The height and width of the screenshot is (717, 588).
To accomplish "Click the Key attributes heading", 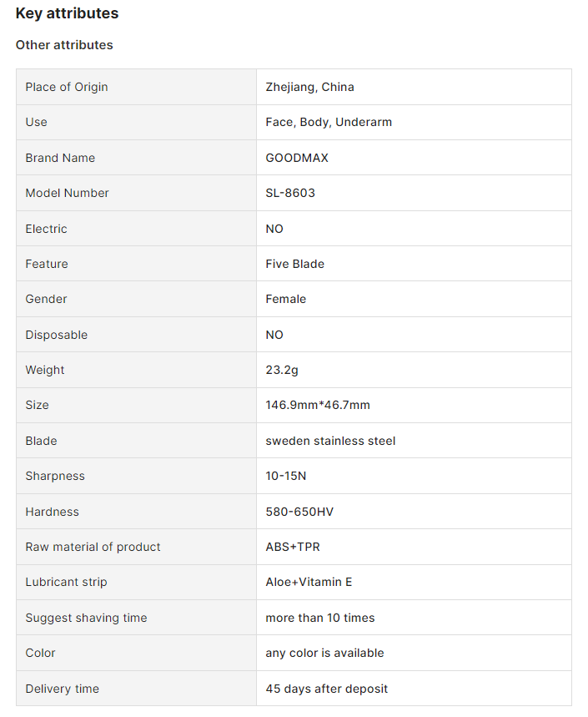I will pos(67,13).
